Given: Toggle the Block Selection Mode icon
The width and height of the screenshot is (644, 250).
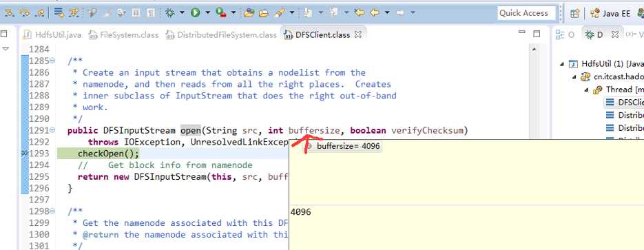Looking at the screenshot, I should [136, 13].
